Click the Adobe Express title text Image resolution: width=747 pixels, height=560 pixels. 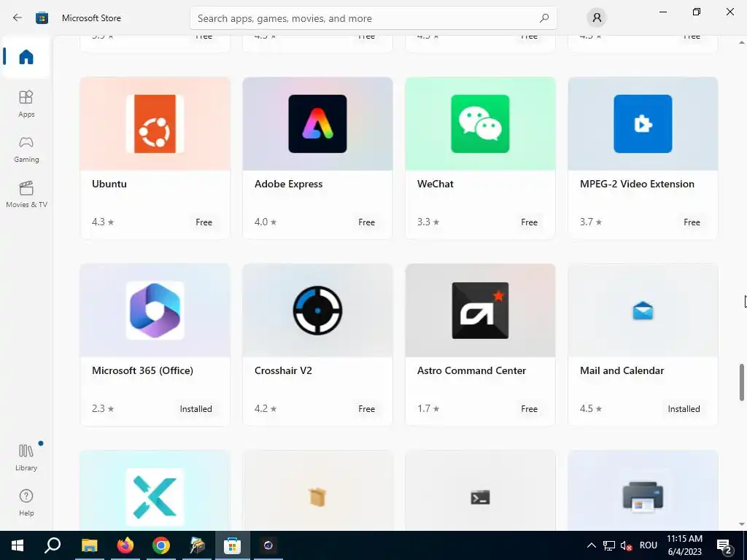288,184
